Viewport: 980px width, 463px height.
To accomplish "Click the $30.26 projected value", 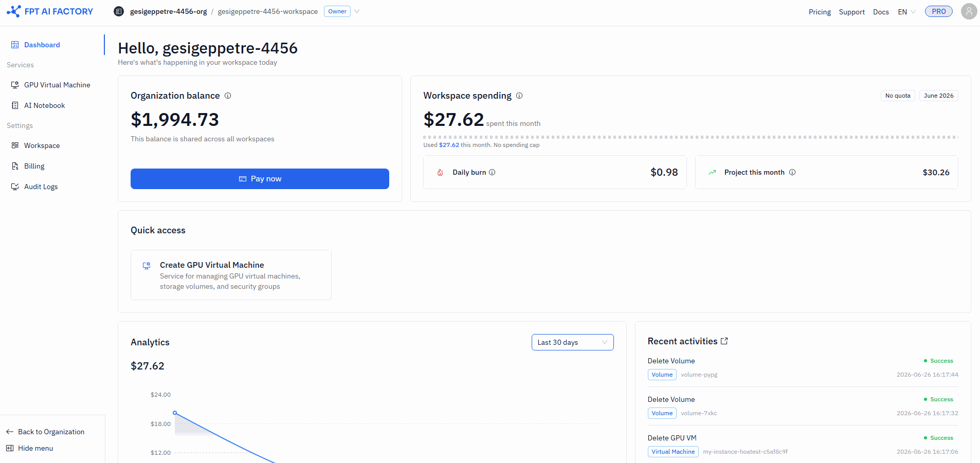I will [936, 172].
